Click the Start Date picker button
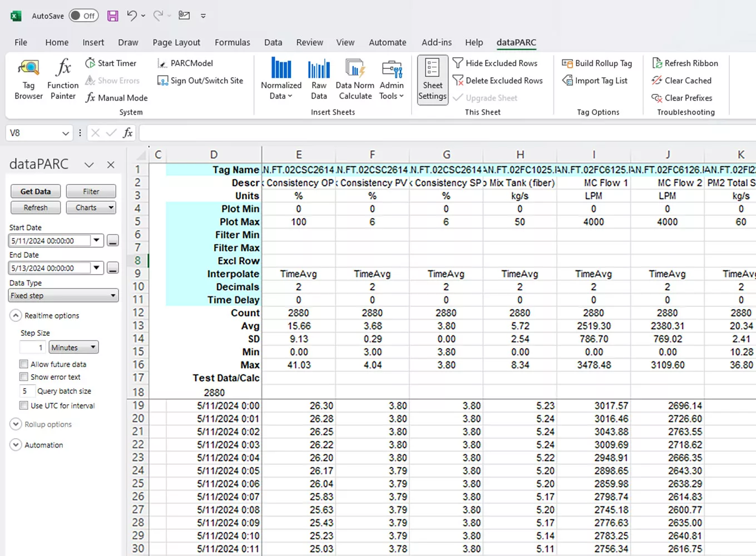756x556 pixels. [x=112, y=241]
